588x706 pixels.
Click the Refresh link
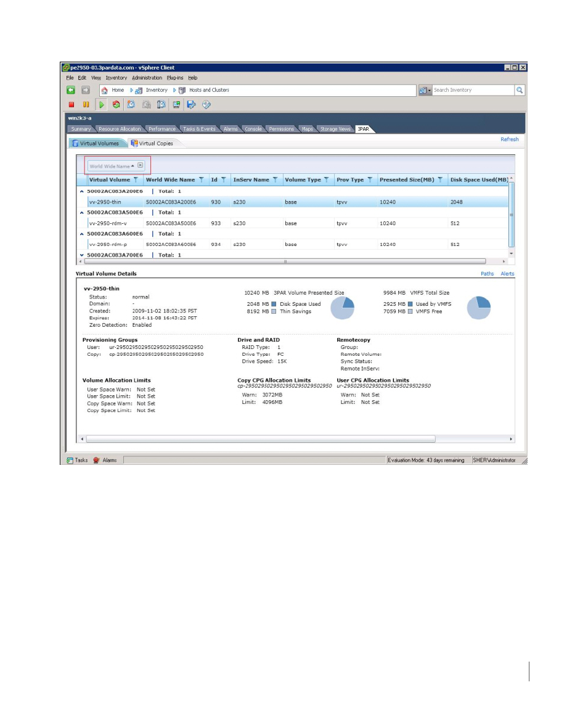510,139
